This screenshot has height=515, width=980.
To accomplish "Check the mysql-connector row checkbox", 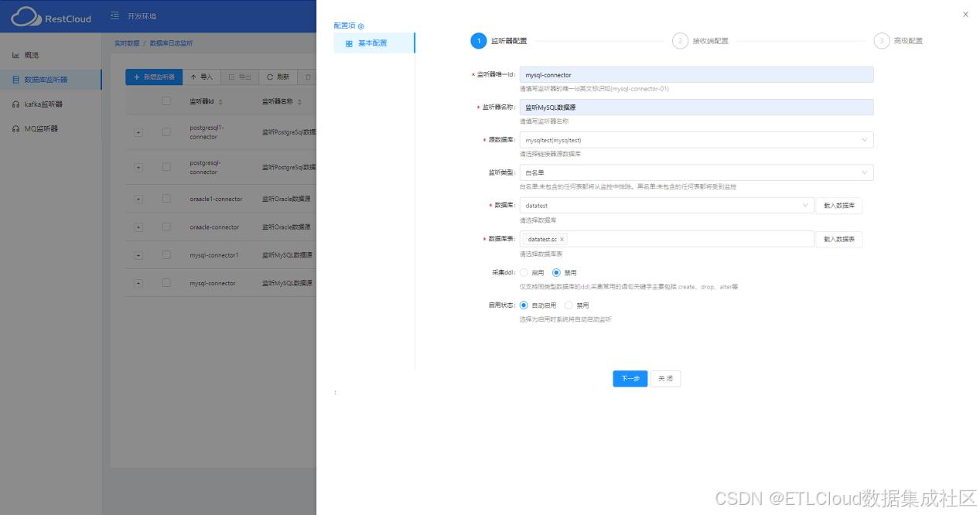I will click(166, 284).
